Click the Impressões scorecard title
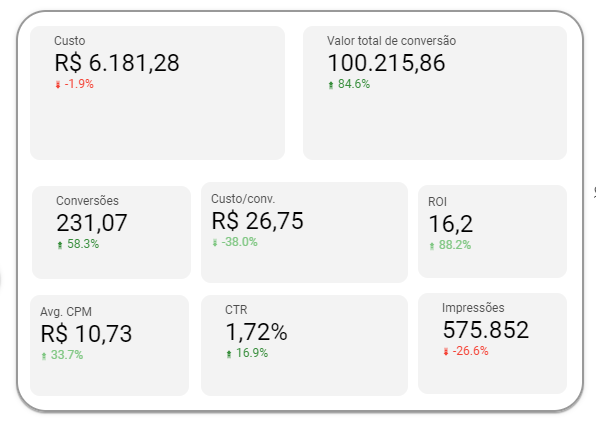 click(x=473, y=307)
